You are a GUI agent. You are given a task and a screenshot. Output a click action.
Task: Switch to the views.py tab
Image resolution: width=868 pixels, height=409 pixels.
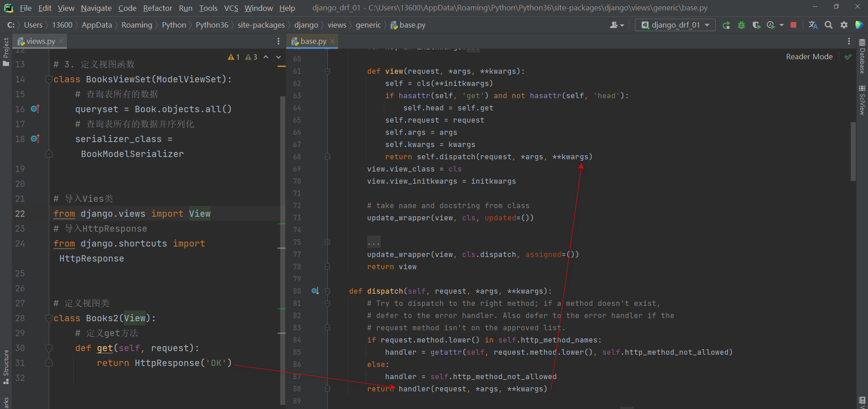point(41,41)
